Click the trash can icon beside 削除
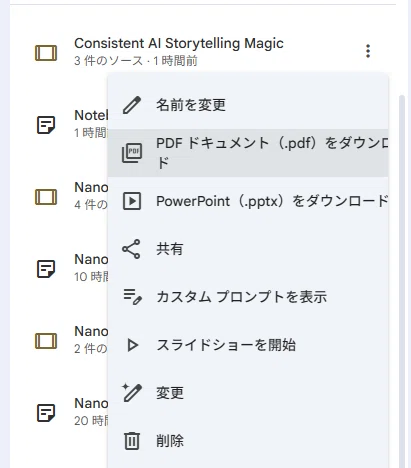 (x=132, y=441)
